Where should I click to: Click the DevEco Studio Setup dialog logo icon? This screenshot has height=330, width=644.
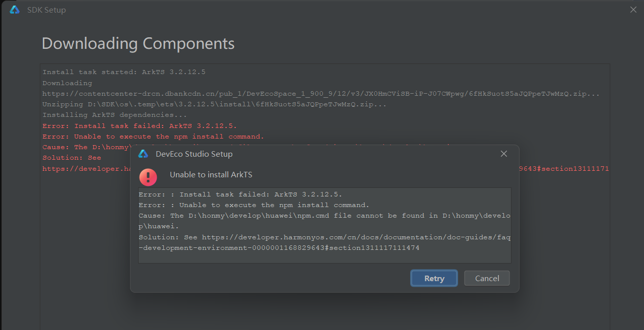[143, 154]
